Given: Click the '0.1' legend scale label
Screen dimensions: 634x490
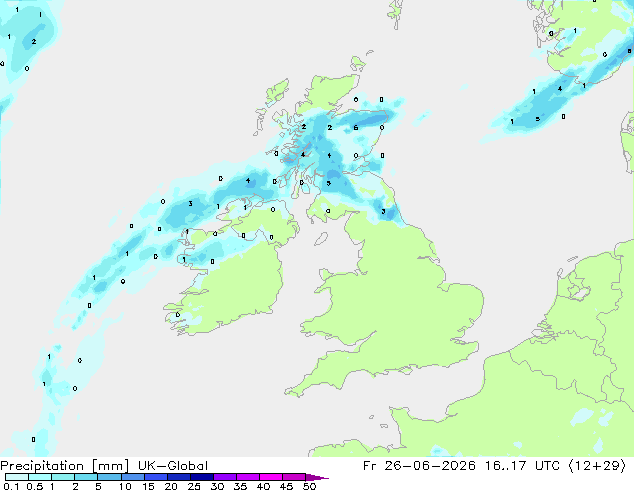Looking at the screenshot, I should point(11,486).
